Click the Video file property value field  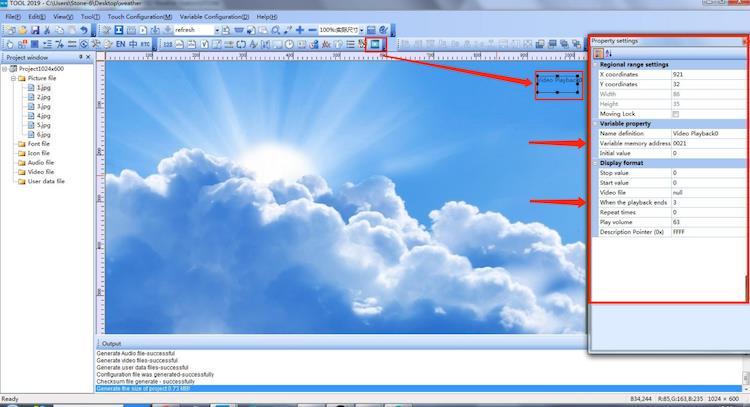click(x=706, y=192)
